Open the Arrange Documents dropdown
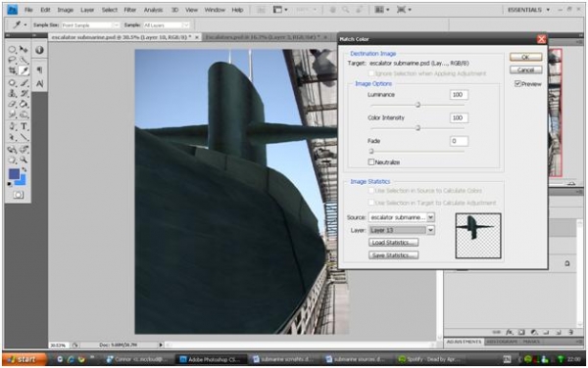The height and width of the screenshot is (368, 588). (x=382, y=10)
